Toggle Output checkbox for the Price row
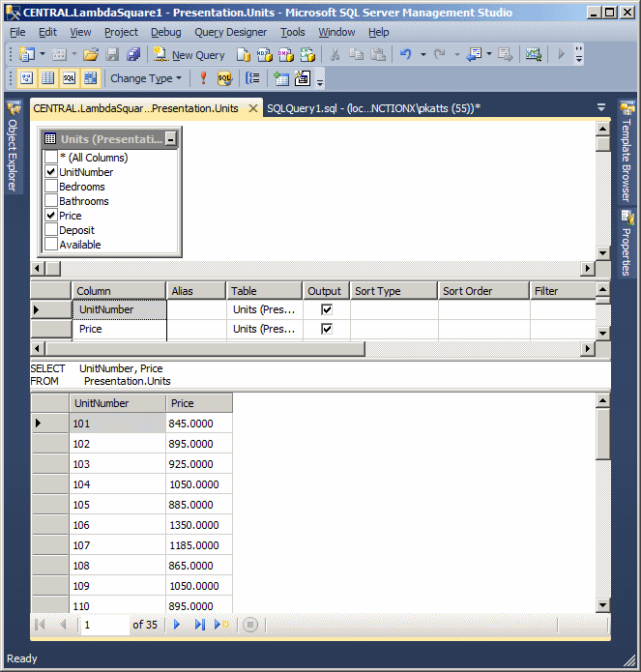This screenshot has width=641, height=672. pos(327,329)
